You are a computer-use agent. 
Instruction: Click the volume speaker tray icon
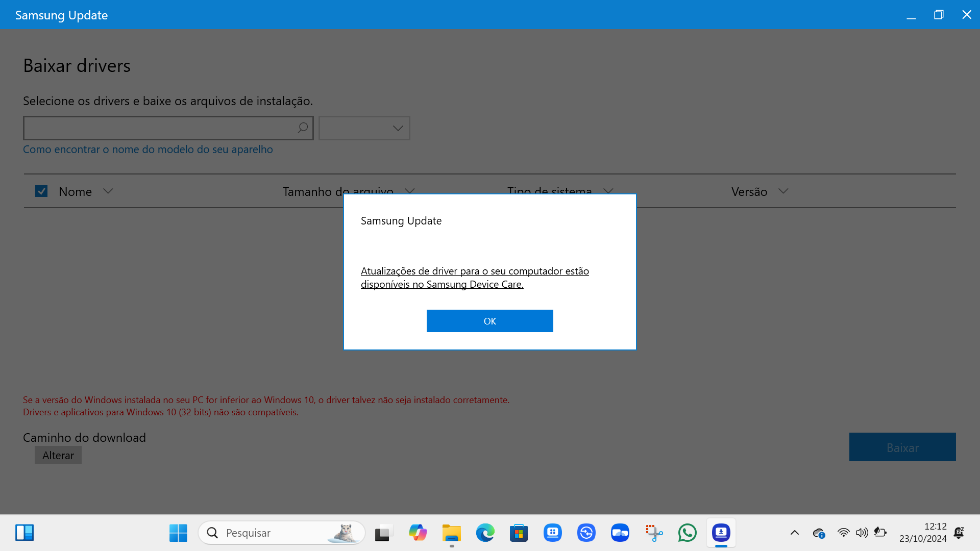[862, 533]
